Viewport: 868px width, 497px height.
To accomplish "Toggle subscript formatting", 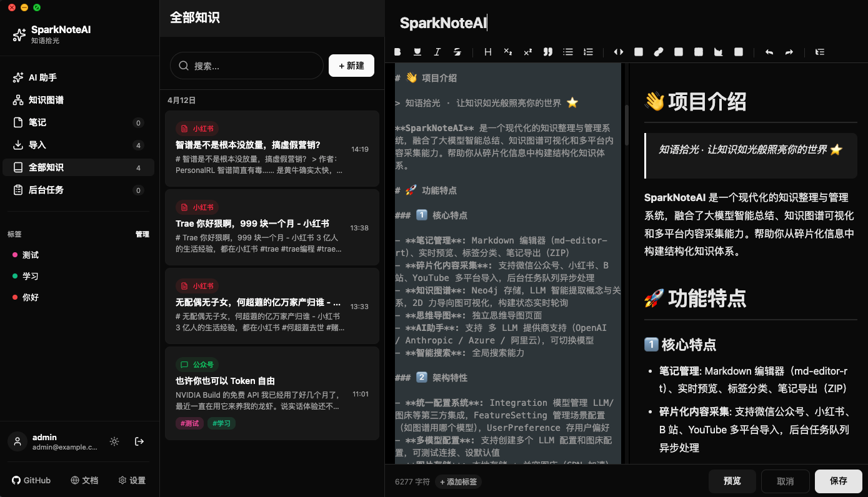I will 508,52.
